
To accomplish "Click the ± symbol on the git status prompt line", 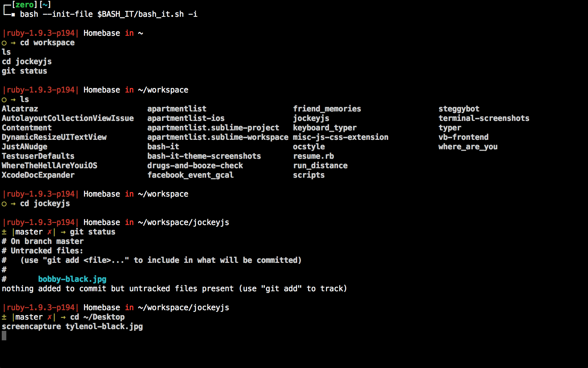I will point(4,232).
